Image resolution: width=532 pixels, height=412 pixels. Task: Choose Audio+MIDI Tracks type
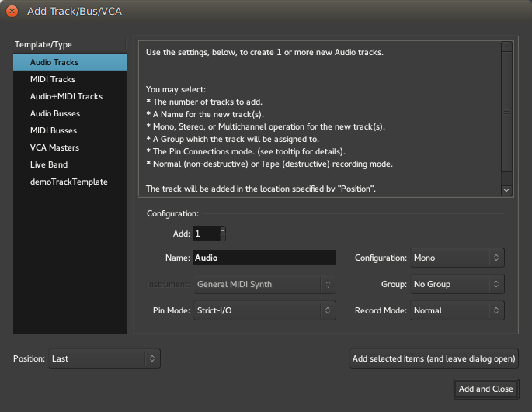[x=70, y=96]
